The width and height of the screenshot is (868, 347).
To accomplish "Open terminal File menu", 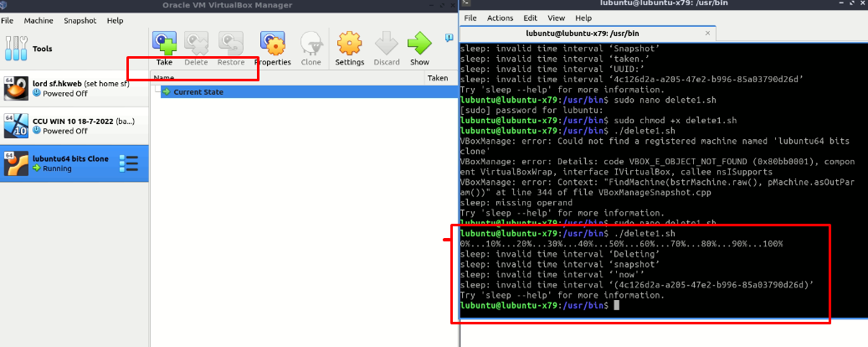I will point(470,18).
